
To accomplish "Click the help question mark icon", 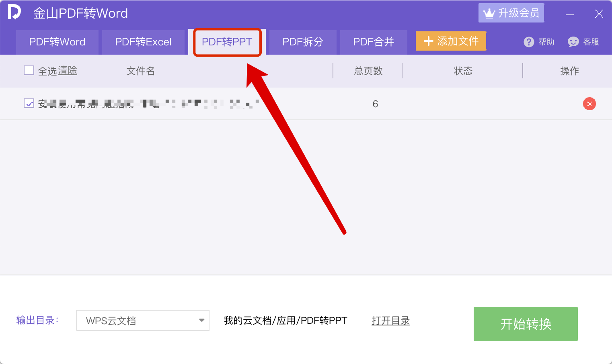I will (x=529, y=42).
